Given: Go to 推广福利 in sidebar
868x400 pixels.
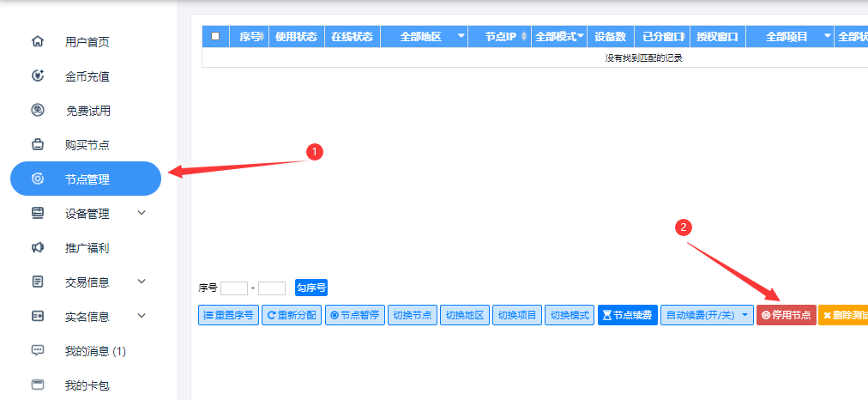Looking at the screenshot, I should pyautogui.click(x=85, y=248).
